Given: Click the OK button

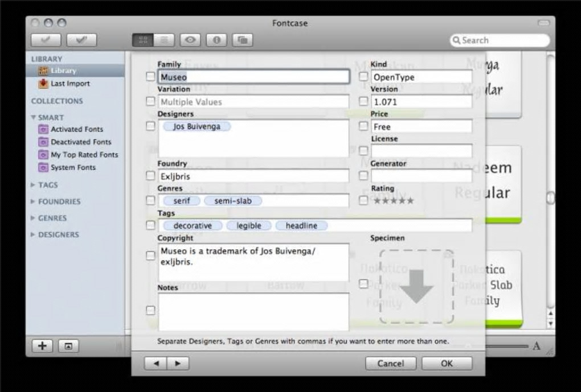Looking at the screenshot, I should coord(447,364).
